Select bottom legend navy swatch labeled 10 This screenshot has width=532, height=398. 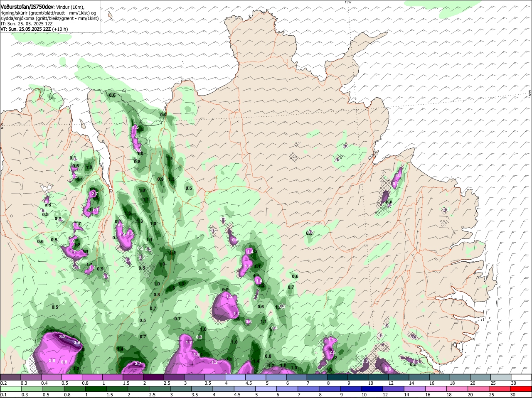tap(372, 389)
